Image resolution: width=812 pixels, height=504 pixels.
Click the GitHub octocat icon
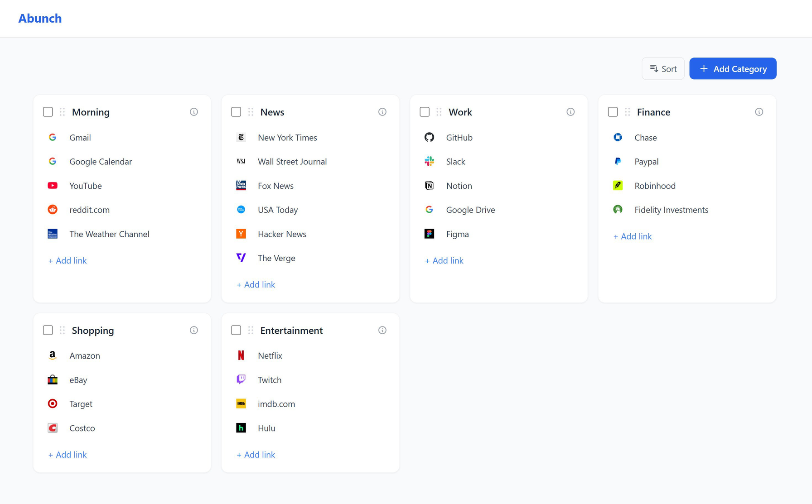coord(429,137)
